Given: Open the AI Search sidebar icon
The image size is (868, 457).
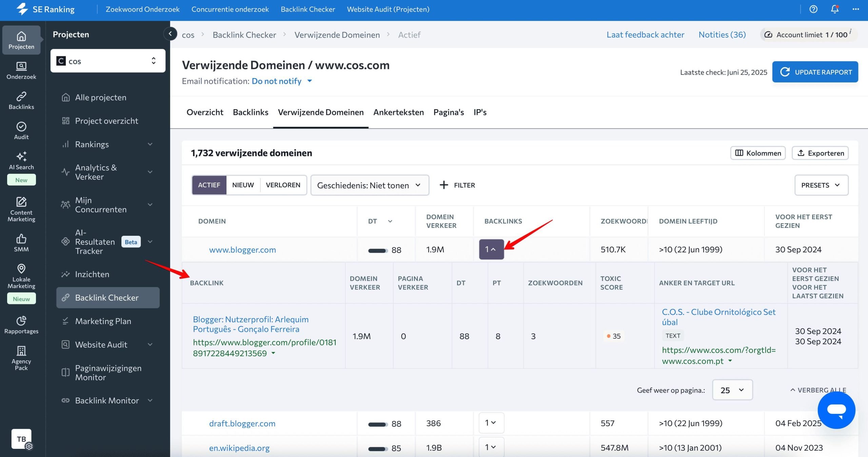Looking at the screenshot, I should coord(21,160).
